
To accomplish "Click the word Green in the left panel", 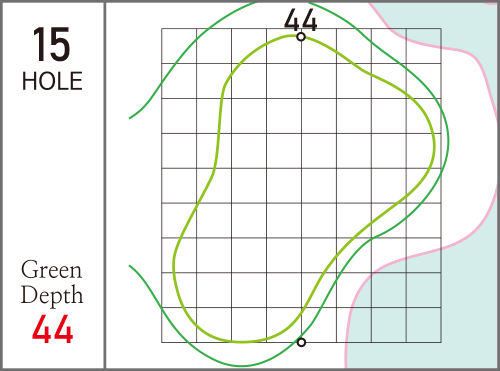I will click(x=51, y=270).
